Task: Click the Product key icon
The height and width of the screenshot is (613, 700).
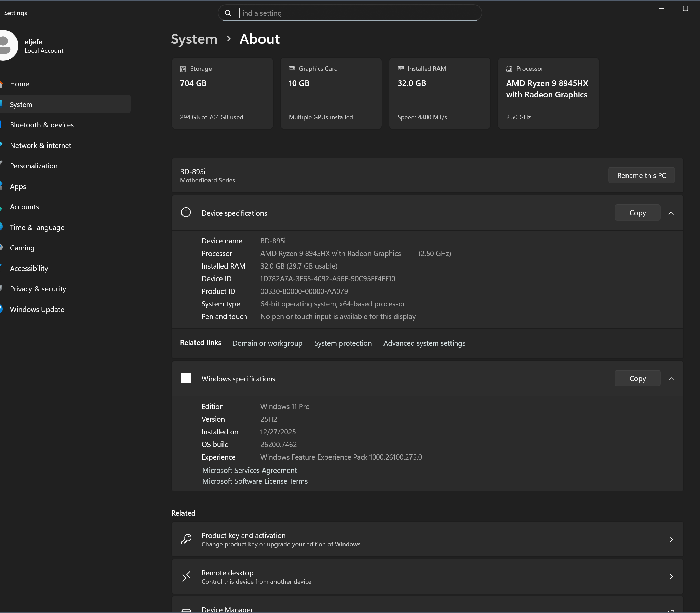Action: coord(186,539)
